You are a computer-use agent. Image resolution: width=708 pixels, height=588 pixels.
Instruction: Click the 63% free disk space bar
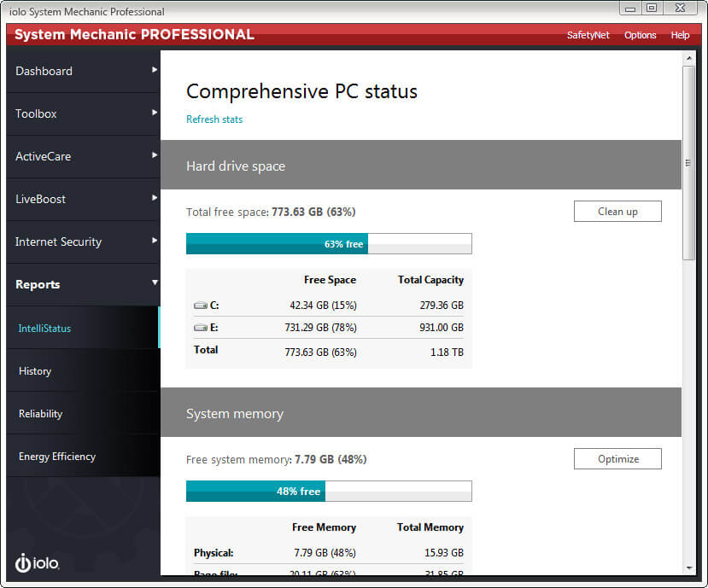pyautogui.click(x=329, y=244)
